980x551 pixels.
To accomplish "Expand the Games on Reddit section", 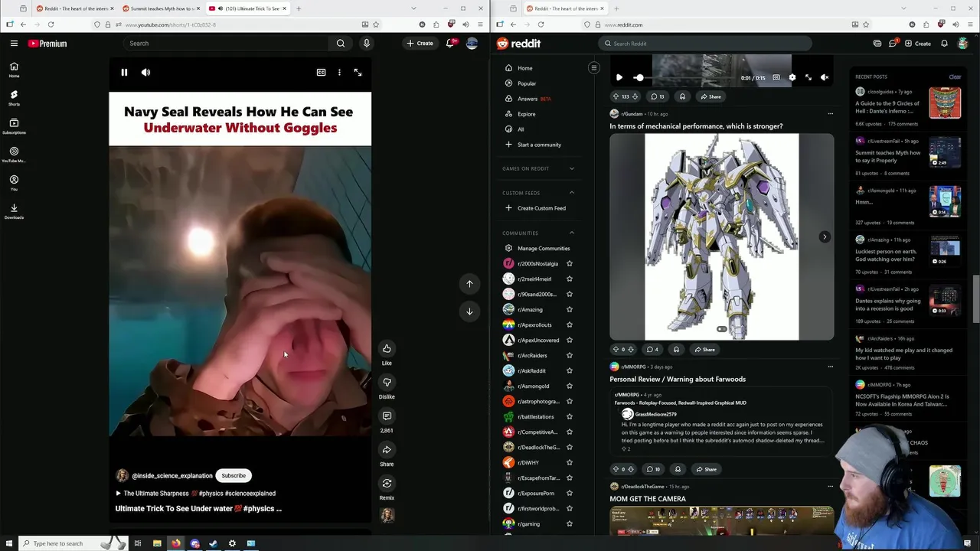I will pos(571,168).
